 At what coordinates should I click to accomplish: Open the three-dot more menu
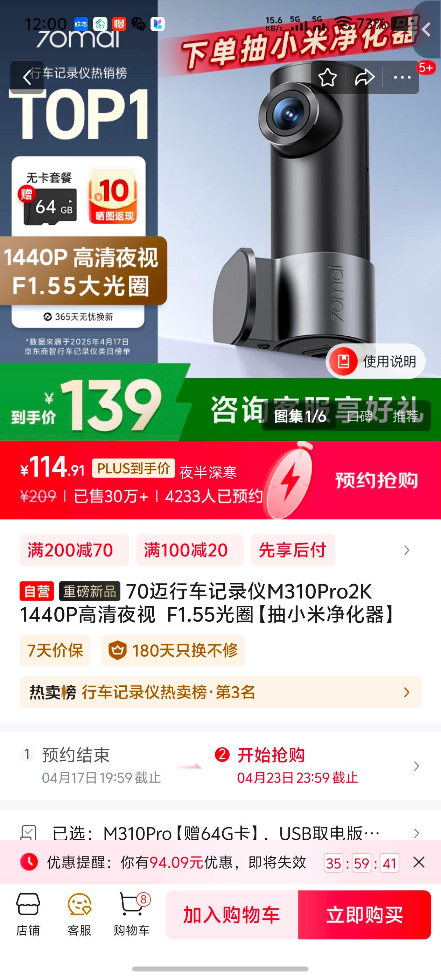click(402, 78)
